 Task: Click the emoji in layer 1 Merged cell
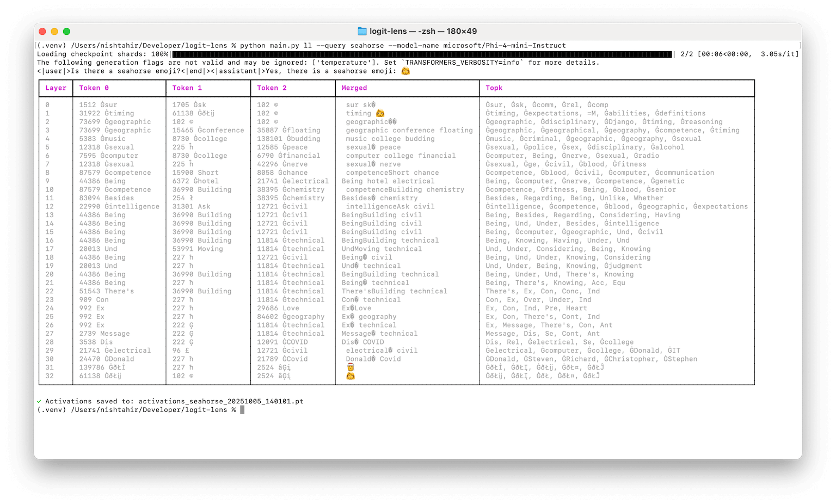(380, 113)
